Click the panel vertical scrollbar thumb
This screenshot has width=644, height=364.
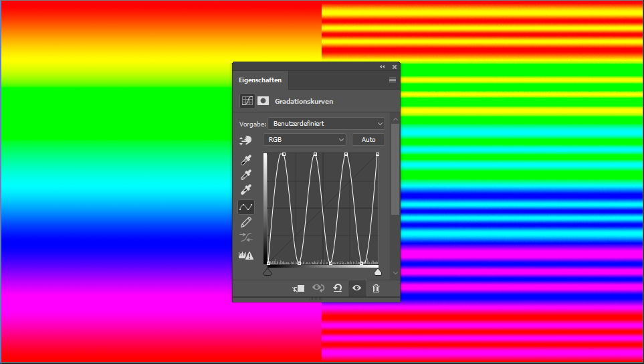pos(395,169)
